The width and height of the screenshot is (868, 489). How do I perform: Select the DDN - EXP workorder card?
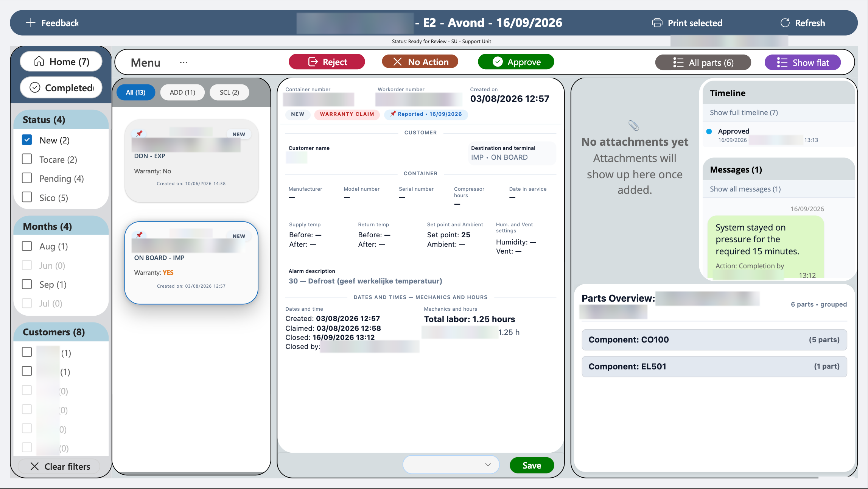coord(191,161)
